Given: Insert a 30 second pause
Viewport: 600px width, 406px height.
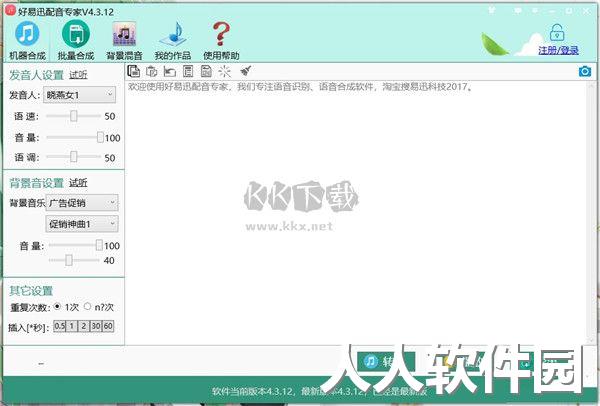Looking at the screenshot, I should tap(96, 326).
